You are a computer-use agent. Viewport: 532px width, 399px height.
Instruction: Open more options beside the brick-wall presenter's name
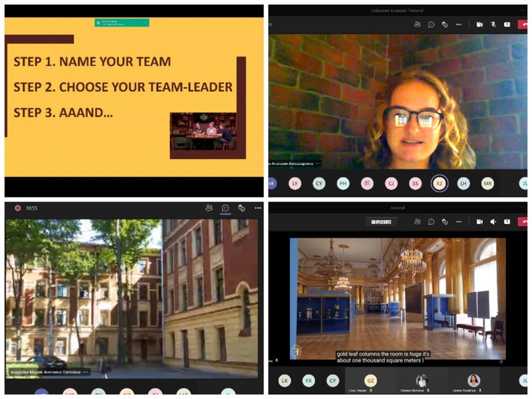(x=317, y=163)
